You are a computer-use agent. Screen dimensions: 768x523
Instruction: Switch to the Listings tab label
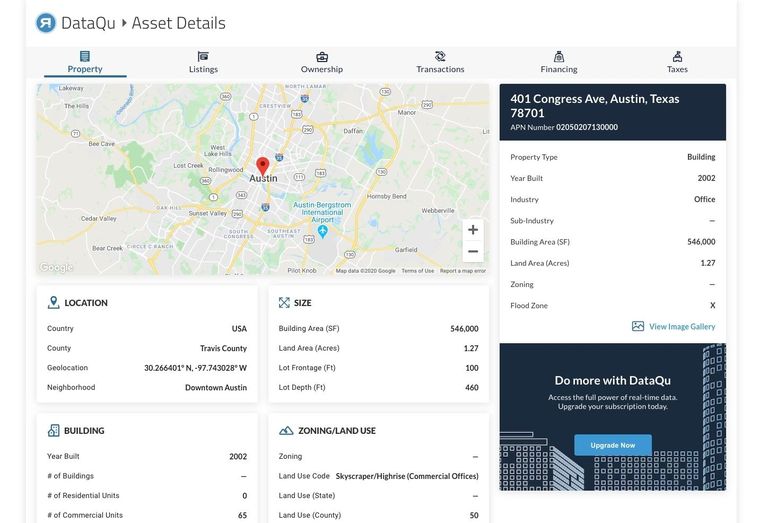[x=203, y=69]
